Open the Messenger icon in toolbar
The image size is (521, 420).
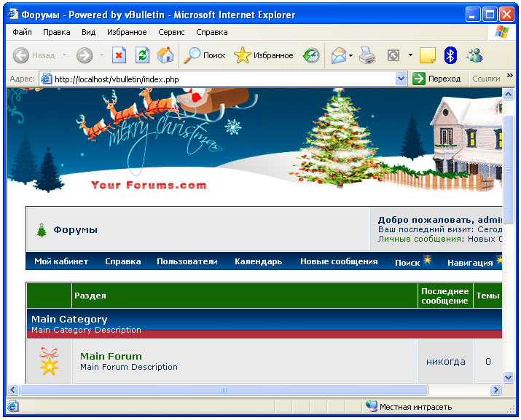(x=475, y=55)
